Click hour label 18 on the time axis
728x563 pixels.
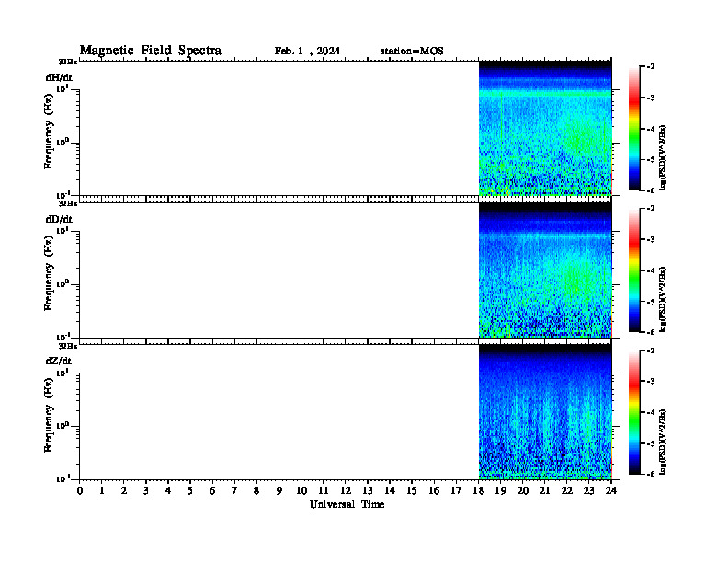(x=478, y=491)
